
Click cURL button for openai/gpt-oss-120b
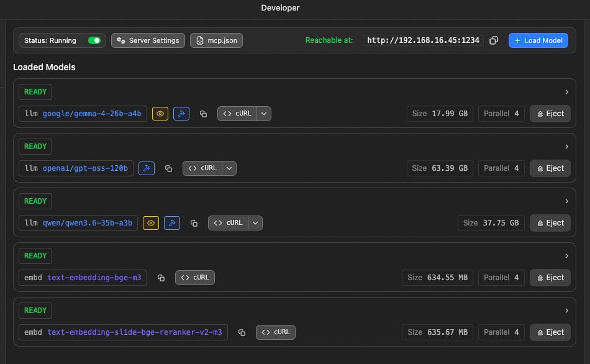pos(202,168)
